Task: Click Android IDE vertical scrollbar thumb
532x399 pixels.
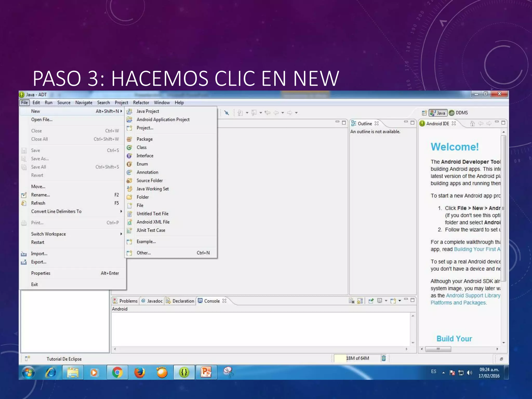Action: pyautogui.click(x=503, y=208)
